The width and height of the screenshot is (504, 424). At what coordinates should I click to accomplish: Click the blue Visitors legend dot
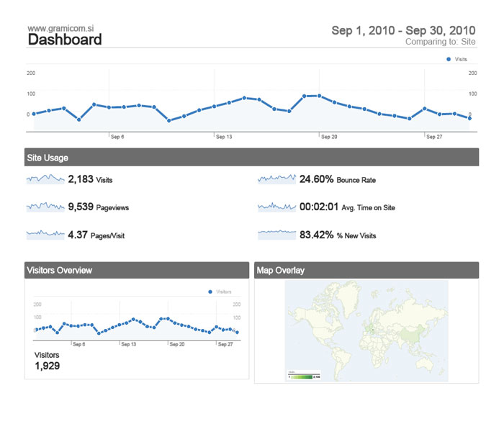210,292
